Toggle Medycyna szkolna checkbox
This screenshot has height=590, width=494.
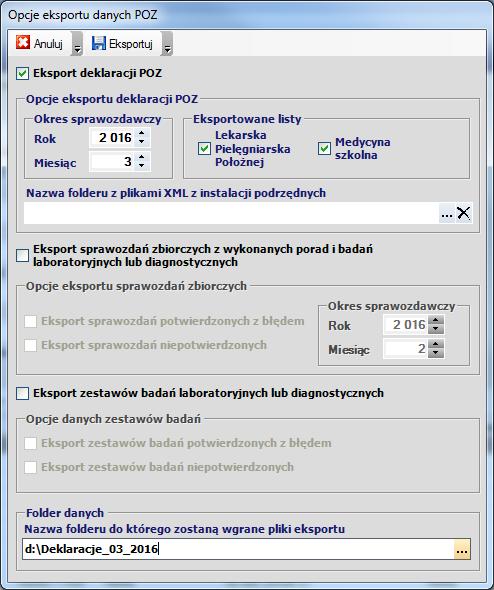tap(324, 149)
